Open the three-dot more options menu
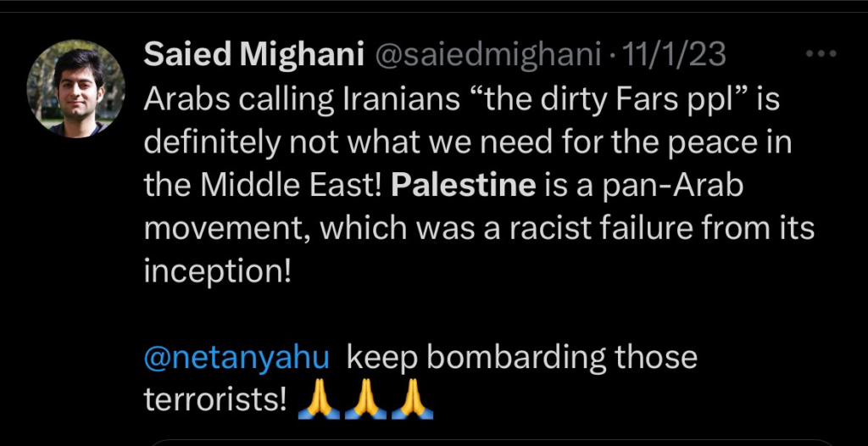Viewport: 868px width, 446px height. 820,55
